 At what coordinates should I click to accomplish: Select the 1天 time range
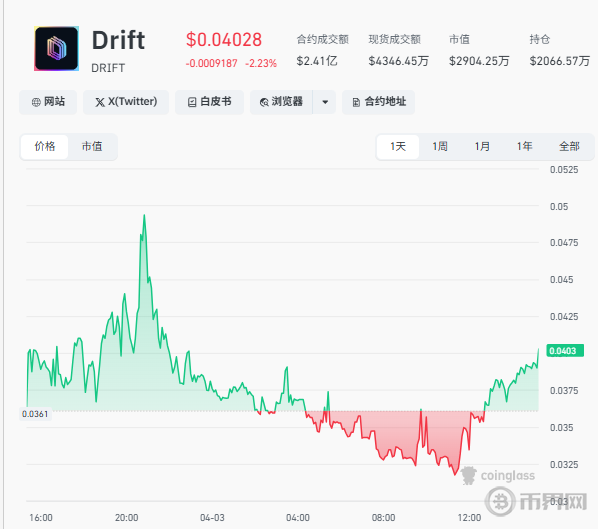click(x=398, y=146)
